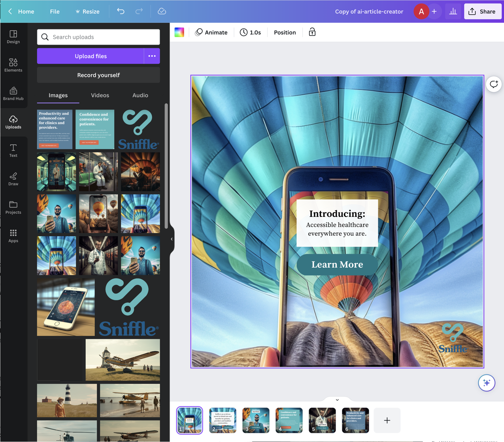Click the Record yourself button
The image size is (504, 442).
[x=98, y=75]
